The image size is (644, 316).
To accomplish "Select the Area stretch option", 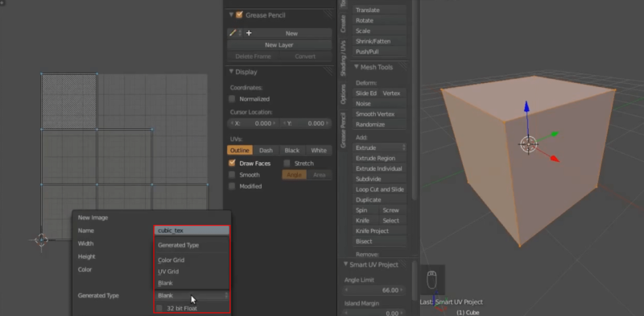I will [x=319, y=175].
